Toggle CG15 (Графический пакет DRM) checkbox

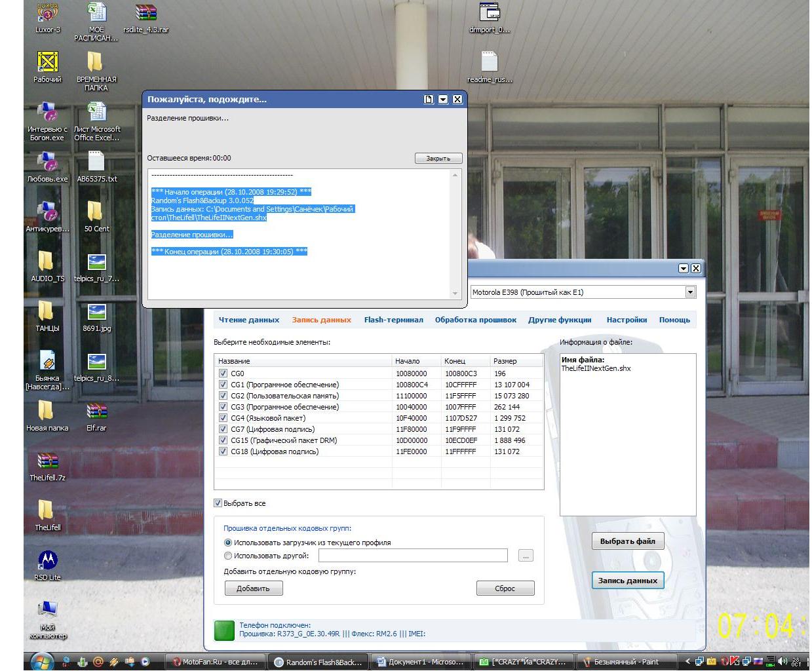click(223, 440)
